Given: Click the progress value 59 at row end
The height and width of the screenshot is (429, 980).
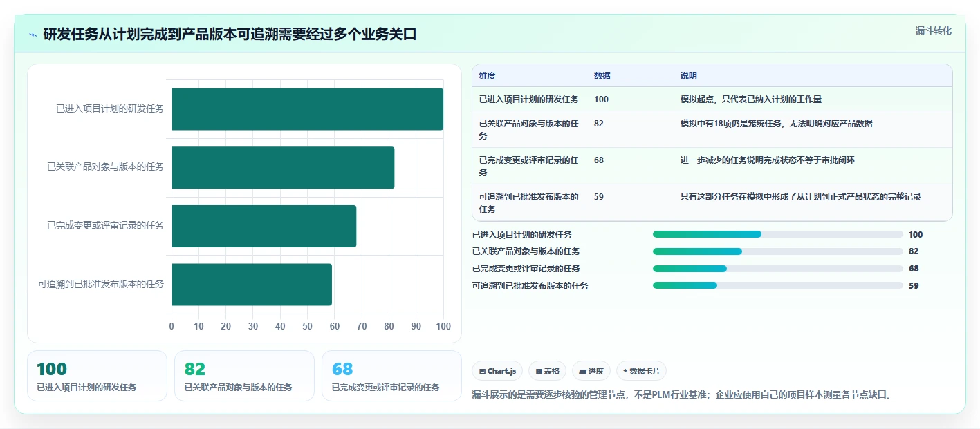Looking at the screenshot, I should [914, 286].
